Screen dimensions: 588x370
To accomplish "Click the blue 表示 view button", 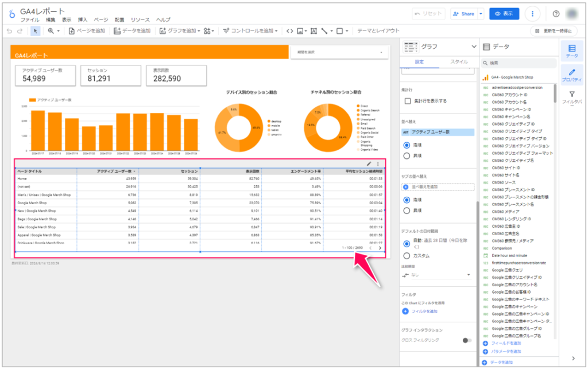I will pos(504,14).
